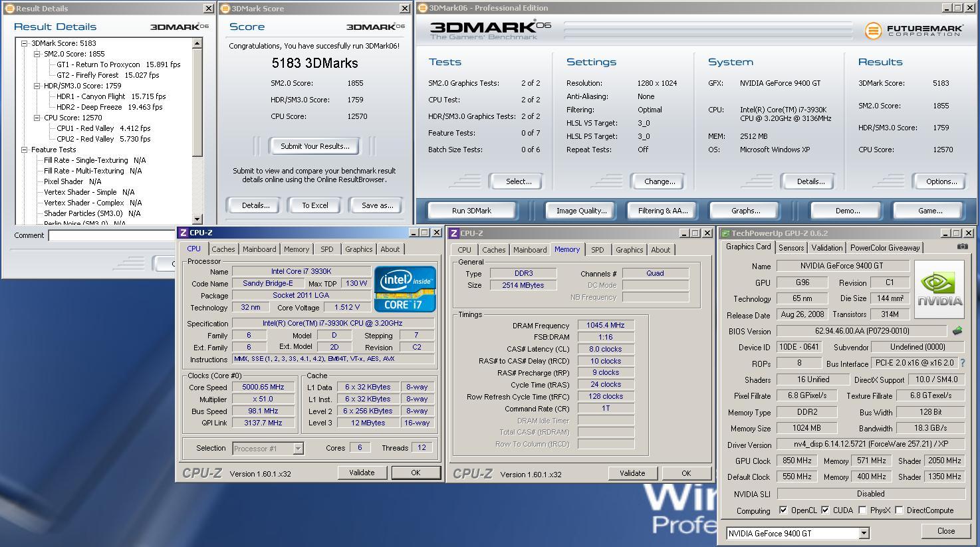Collapse the SM2.0 Score: 1855 node

37,54
